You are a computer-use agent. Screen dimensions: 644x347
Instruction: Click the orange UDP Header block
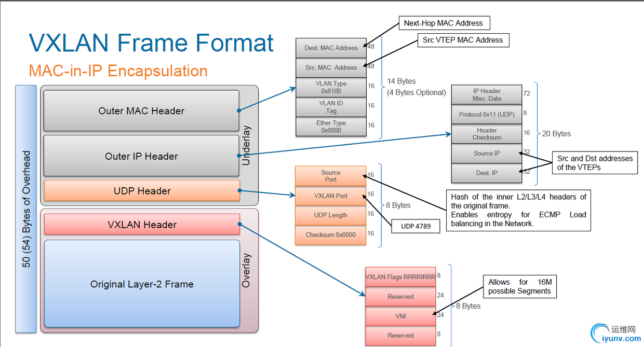142,191
